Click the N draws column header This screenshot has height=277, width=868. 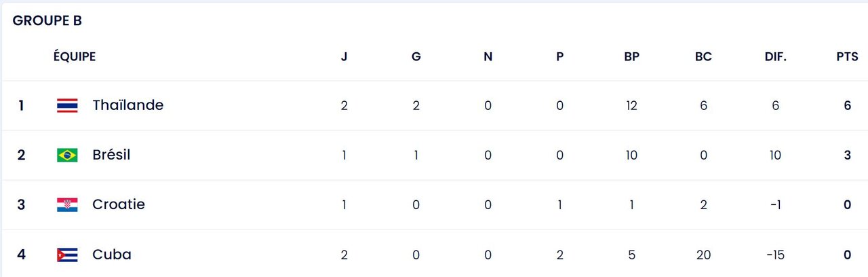coord(488,57)
